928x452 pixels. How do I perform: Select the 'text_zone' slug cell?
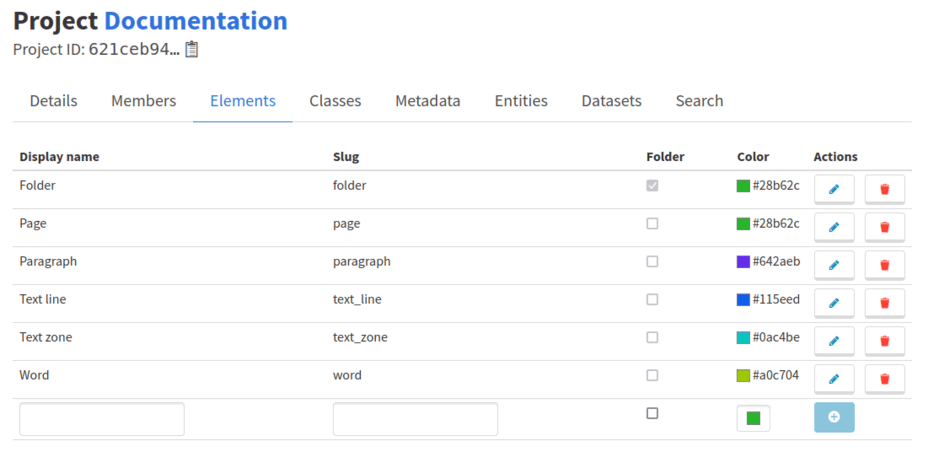pyautogui.click(x=360, y=337)
